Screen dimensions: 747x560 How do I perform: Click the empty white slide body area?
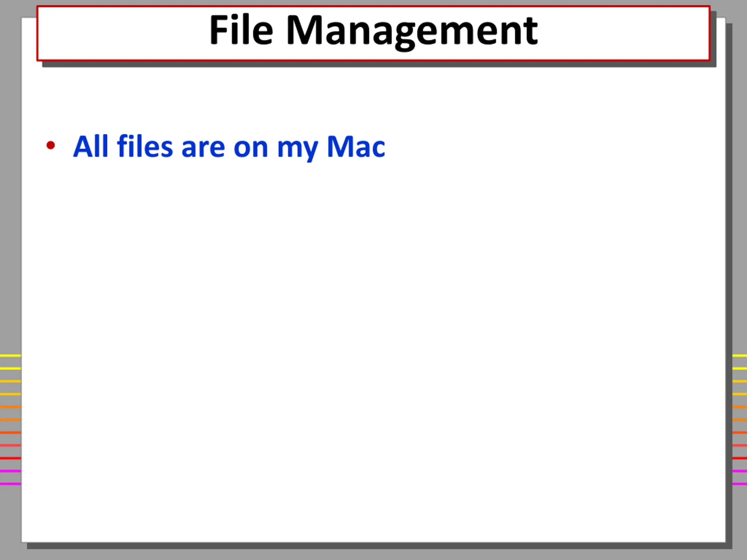point(373,337)
